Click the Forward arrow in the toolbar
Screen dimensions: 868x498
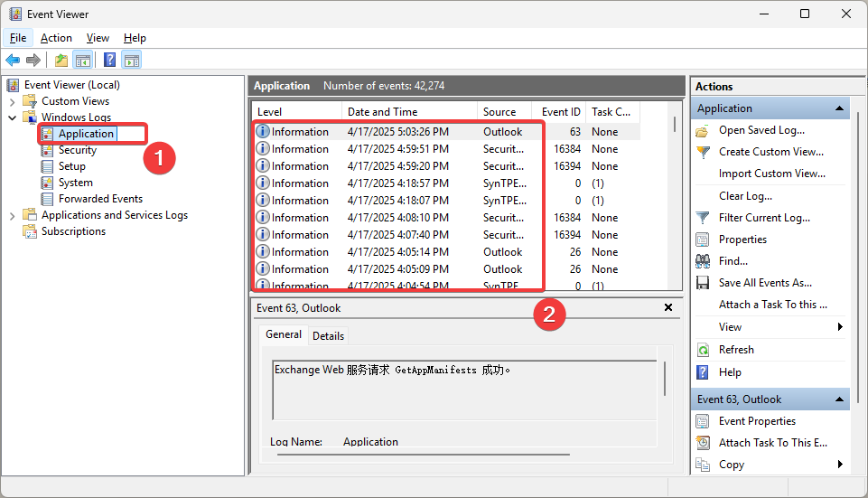33,61
